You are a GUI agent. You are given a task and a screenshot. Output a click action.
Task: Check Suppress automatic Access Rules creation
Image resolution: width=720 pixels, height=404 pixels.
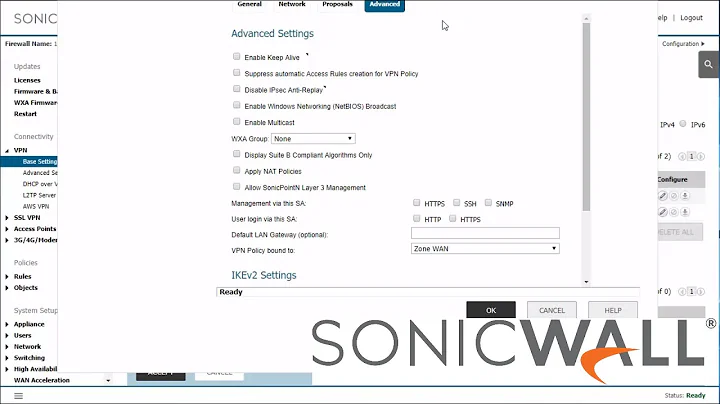(236, 73)
